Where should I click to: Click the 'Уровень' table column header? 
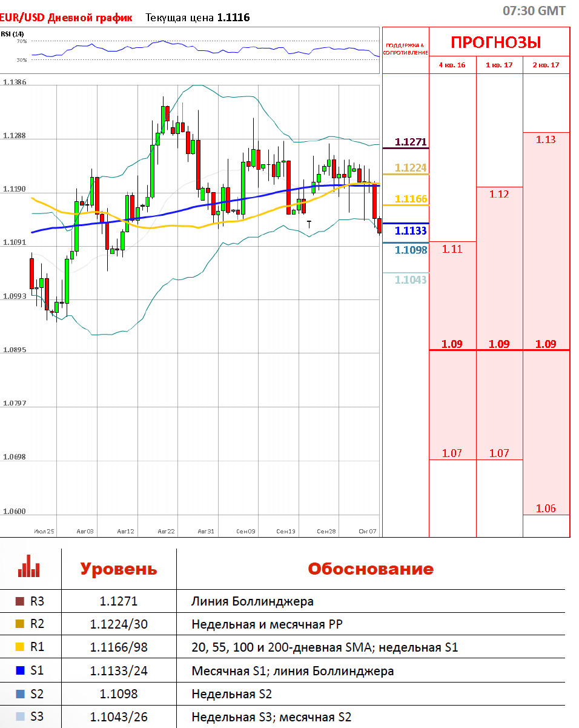coord(119,569)
